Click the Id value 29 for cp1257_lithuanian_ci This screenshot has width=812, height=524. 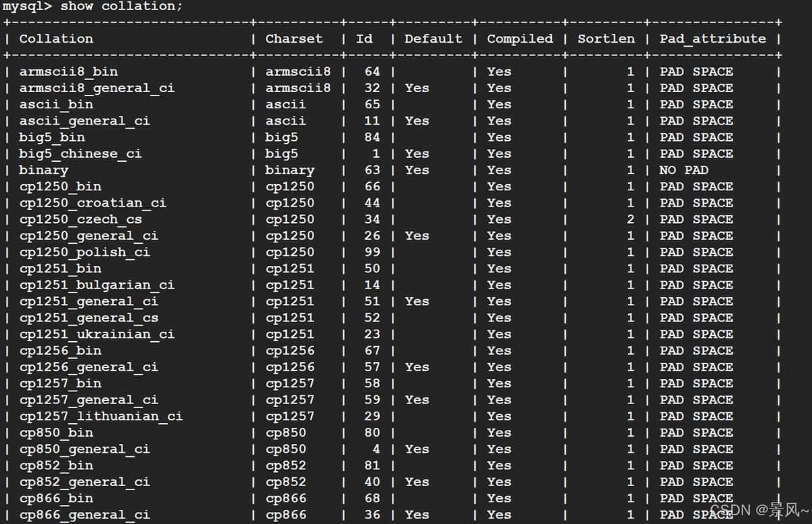[372, 416]
